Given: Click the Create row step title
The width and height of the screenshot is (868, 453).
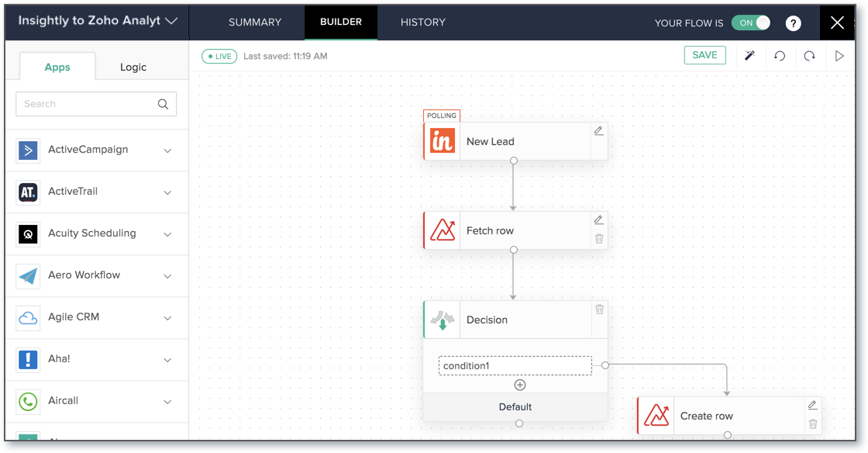Looking at the screenshot, I should 706,416.
